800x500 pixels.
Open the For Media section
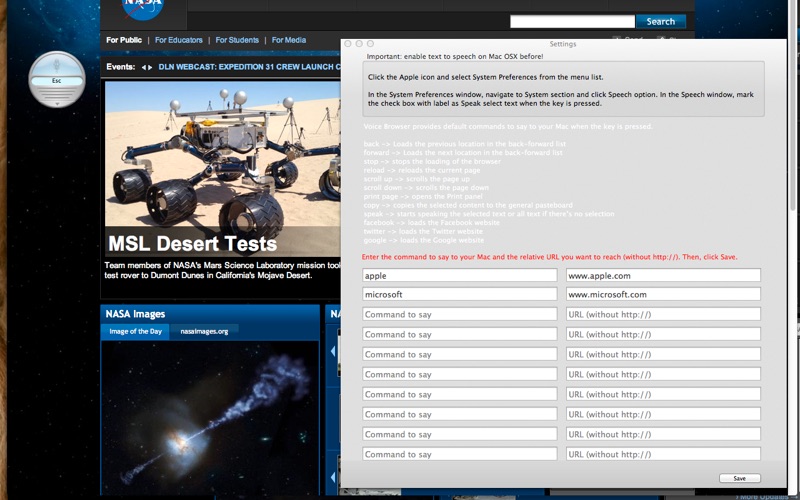coord(289,40)
